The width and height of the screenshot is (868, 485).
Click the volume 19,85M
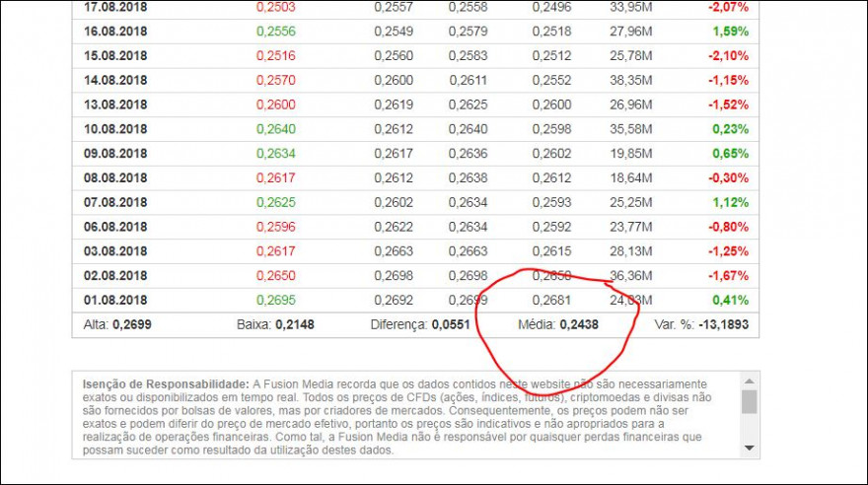pos(631,153)
